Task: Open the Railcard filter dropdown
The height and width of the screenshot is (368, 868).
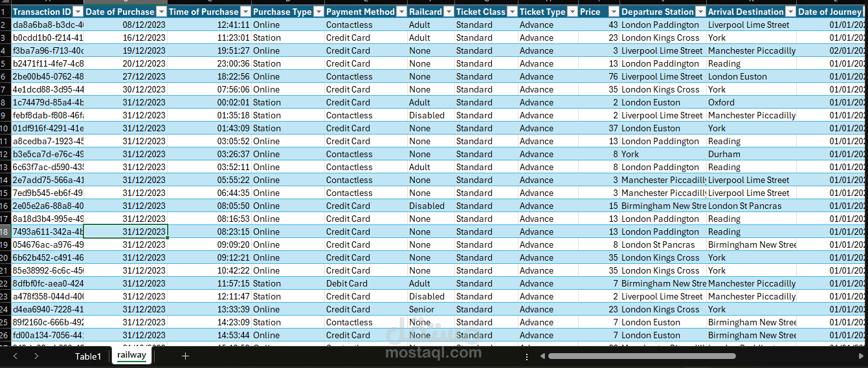Action: 449,12
